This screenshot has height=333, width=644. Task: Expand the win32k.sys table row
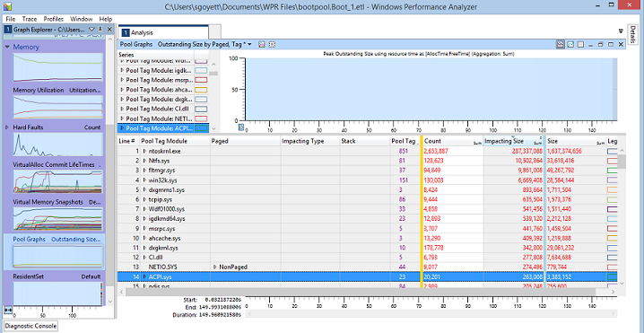click(x=145, y=180)
